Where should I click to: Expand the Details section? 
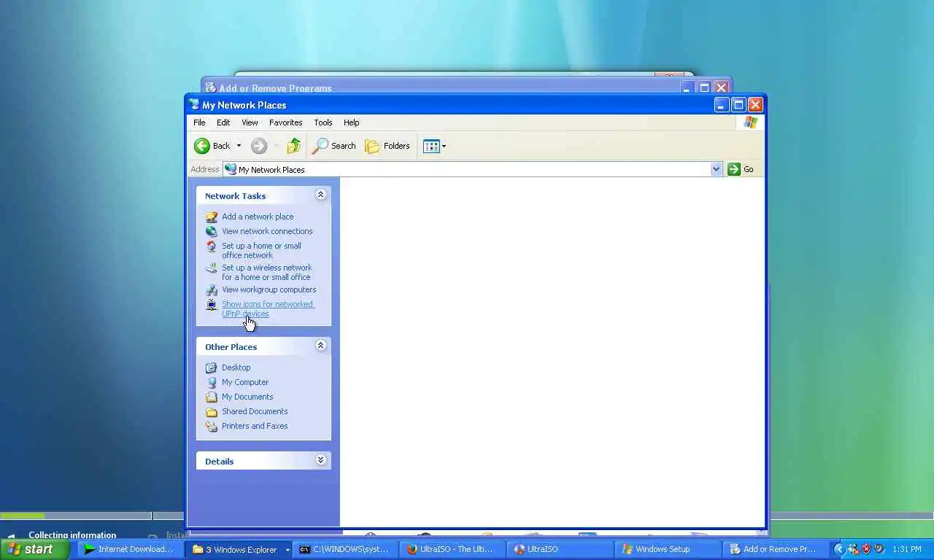(x=320, y=460)
